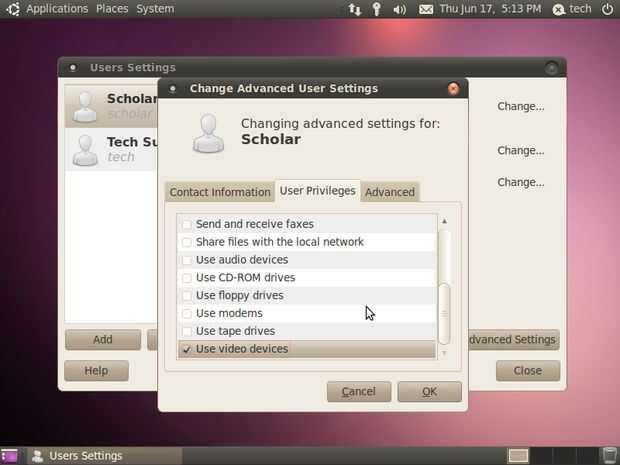Confirm with the OK button
This screenshot has height=465, width=620.
click(x=429, y=391)
